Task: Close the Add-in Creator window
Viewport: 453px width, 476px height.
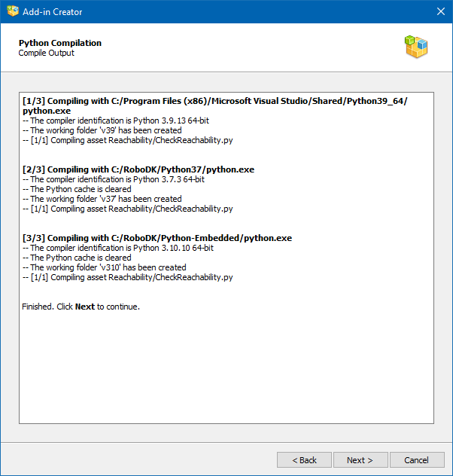Action: tap(440, 12)
